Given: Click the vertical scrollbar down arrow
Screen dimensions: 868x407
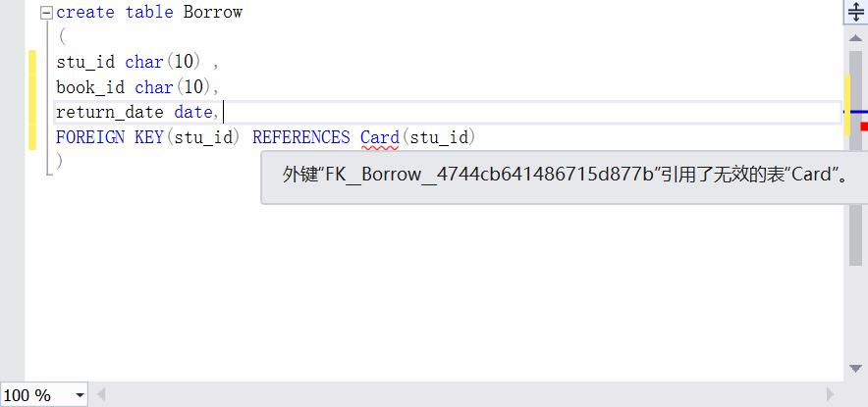Looking at the screenshot, I should 856,369.
